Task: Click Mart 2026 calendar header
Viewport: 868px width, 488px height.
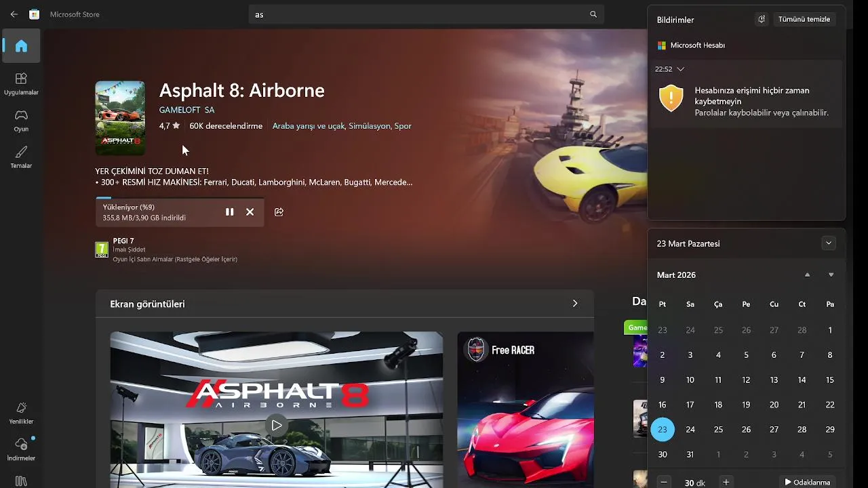Action: click(x=676, y=275)
